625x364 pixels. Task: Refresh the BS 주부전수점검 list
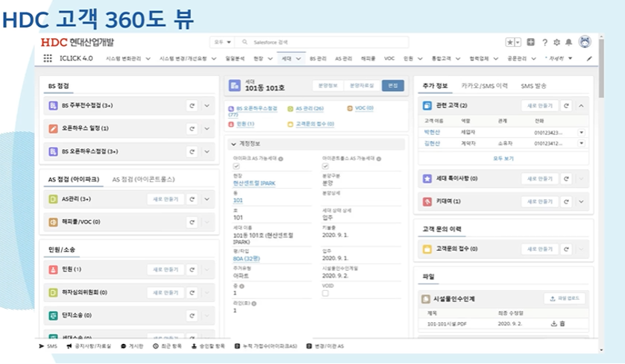tap(192, 107)
